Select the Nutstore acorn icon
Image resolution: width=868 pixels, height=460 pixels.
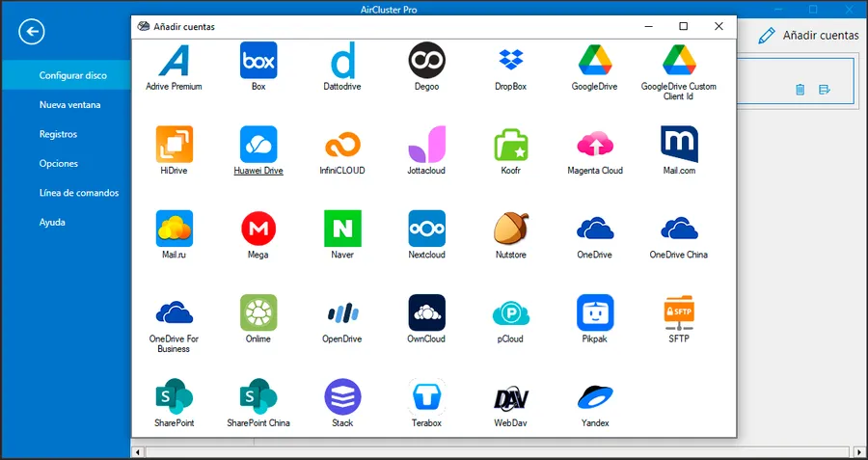(x=511, y=229)
